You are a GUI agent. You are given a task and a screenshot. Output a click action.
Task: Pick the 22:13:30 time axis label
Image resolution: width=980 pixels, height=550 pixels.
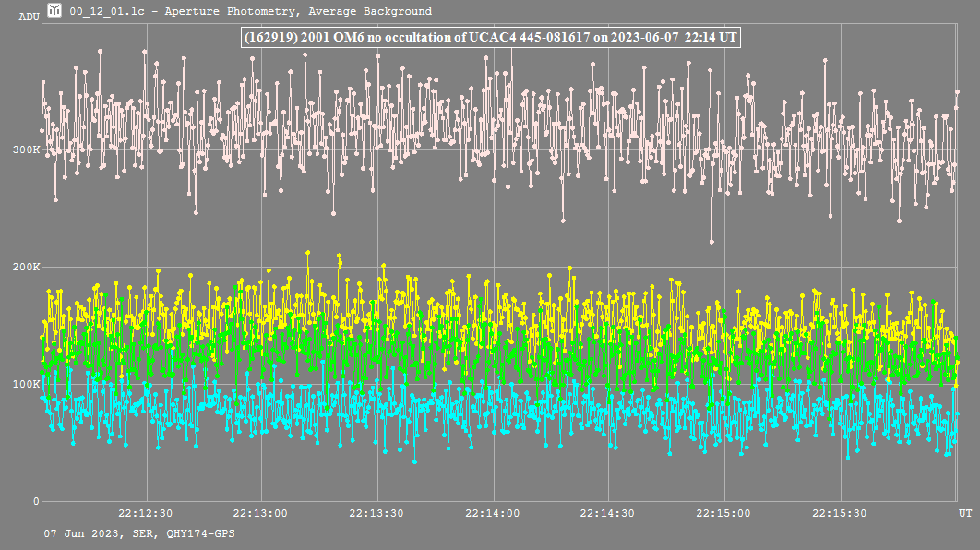click(x=377, y=513)
